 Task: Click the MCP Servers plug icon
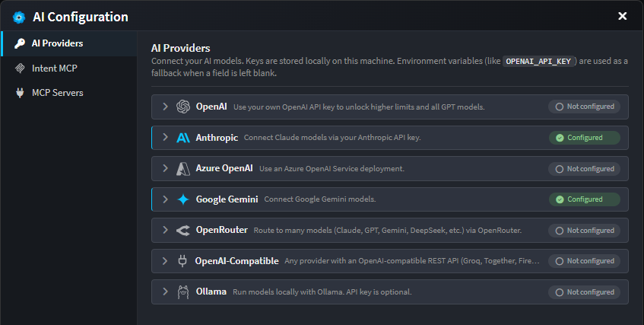pyautogui.click(x=20, y=93)
